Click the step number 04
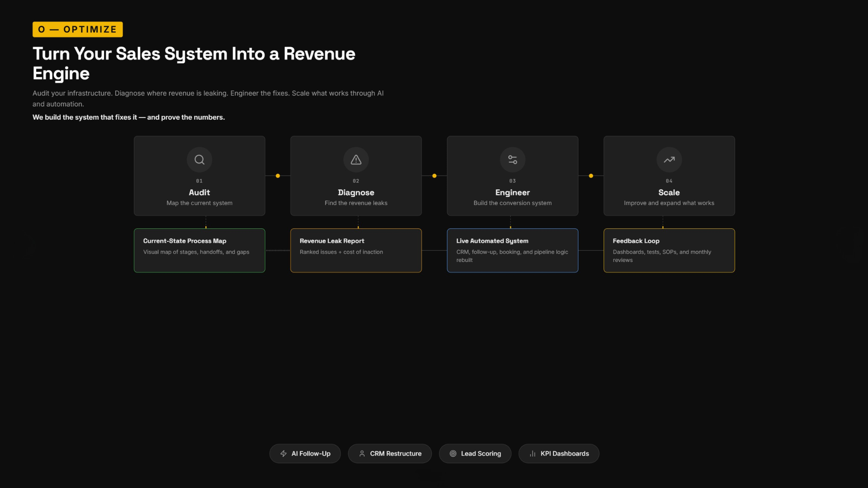 (669, 181)
